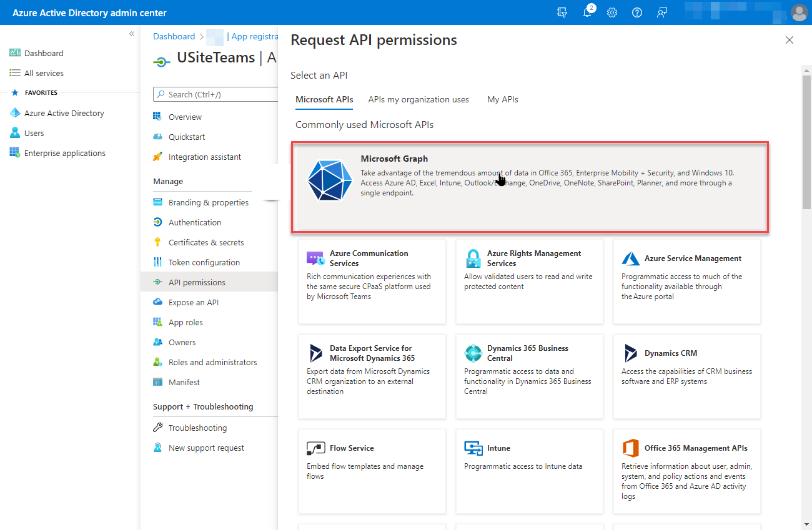
Task: Click the Roles and administrators icon
Action: coord(157,362)
